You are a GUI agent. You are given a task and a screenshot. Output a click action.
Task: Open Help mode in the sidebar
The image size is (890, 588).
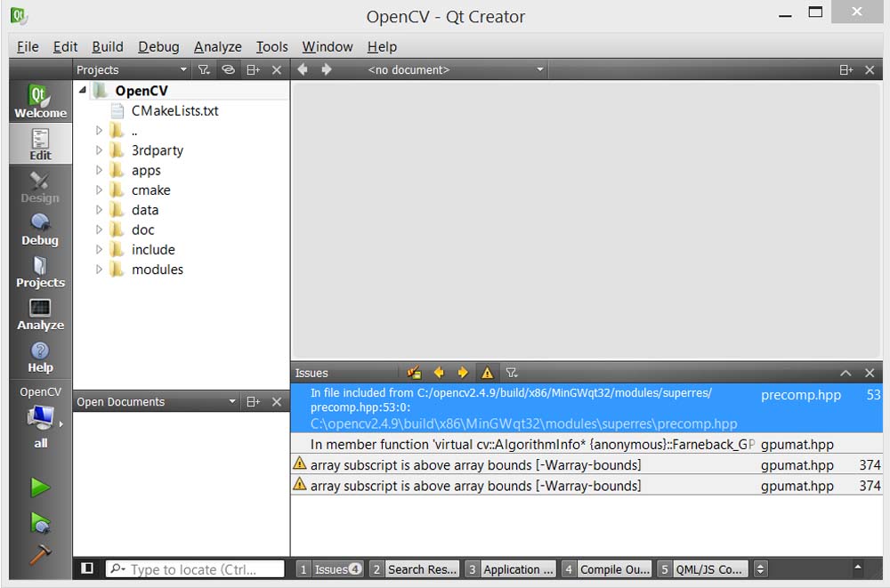[40, 358]
